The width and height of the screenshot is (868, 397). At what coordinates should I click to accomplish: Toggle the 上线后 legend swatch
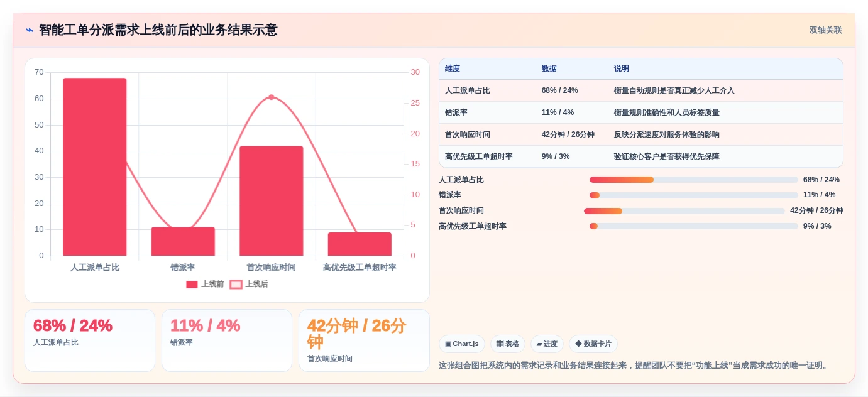click(x=236, y=285)
